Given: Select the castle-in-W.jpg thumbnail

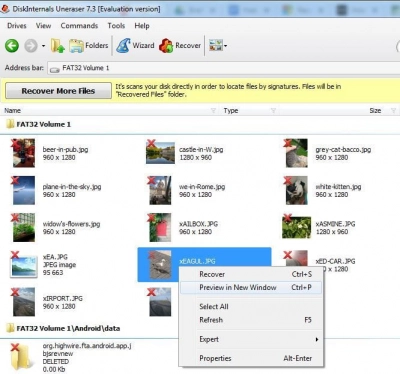Looking at the screenshot, I should tap(160, 153).
